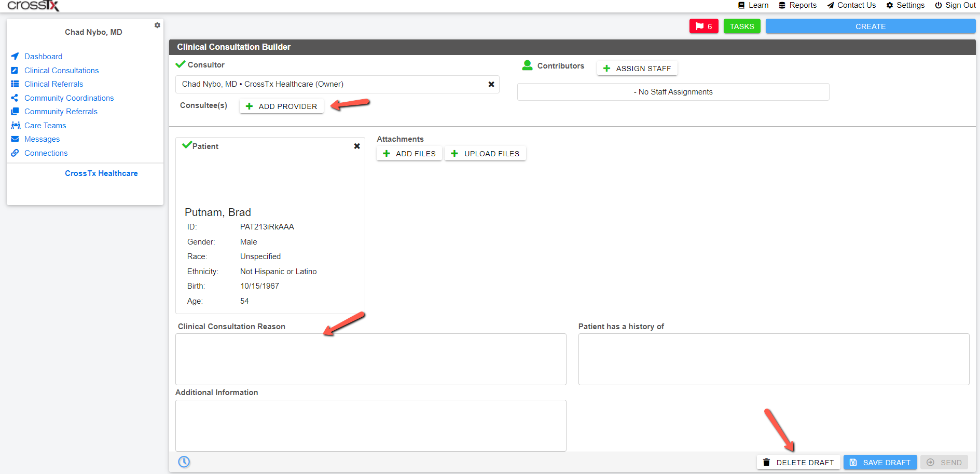Open the CrossTx Healthcare link
Screen dimensions: 980x474
(101, 173)
